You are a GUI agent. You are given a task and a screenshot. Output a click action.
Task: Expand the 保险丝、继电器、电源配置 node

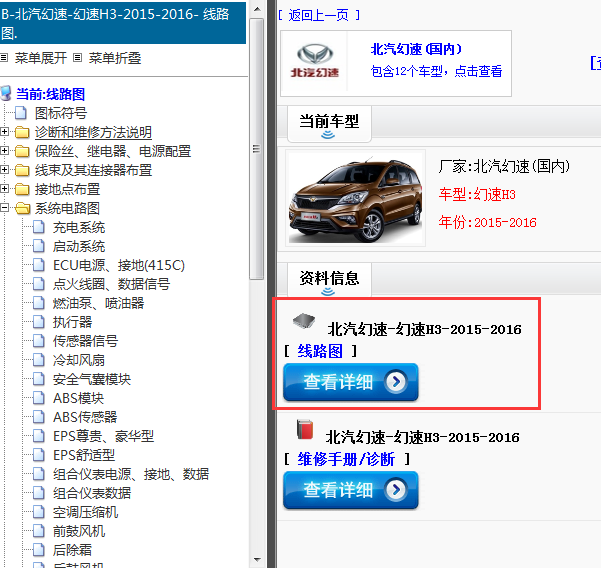4,151
